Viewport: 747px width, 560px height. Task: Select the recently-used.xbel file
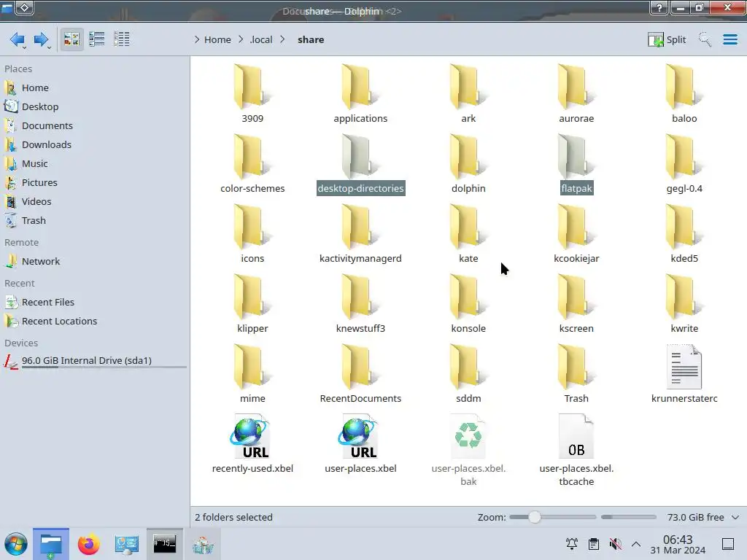click(252, 444)
